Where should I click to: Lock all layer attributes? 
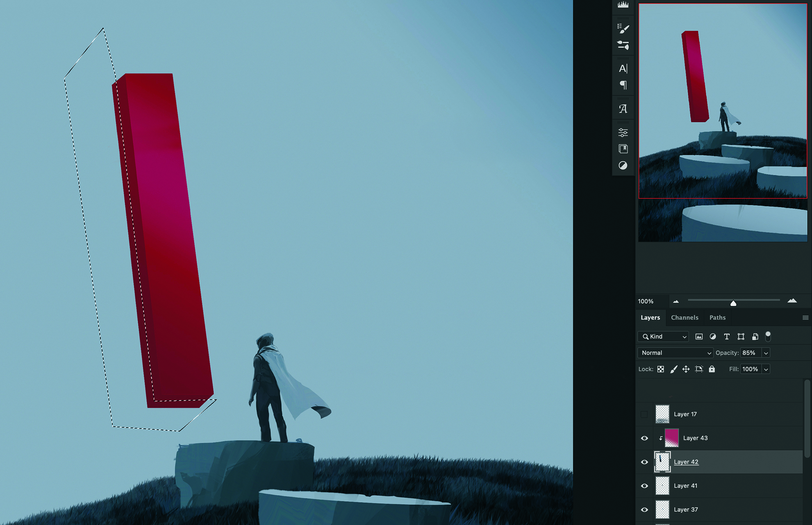[712, 369]
